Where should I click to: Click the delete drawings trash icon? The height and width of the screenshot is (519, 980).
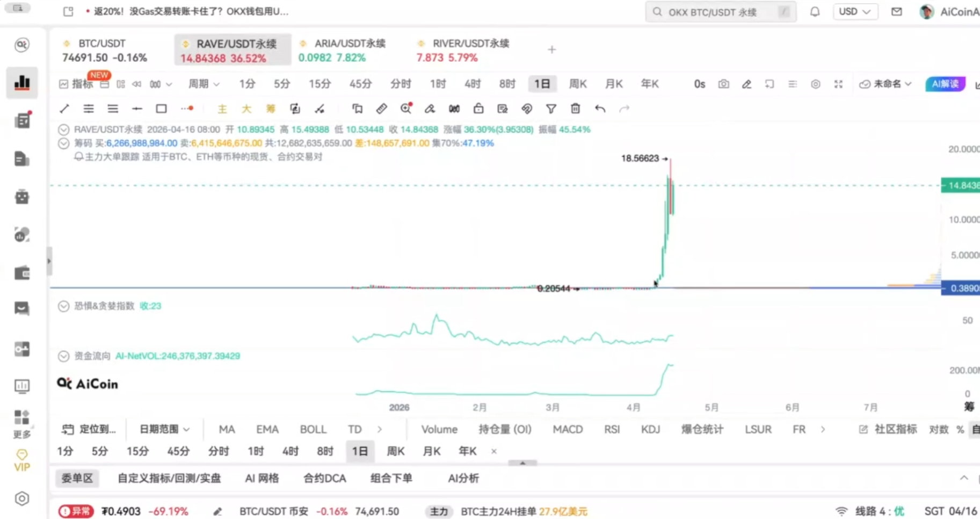coord(575,109)
